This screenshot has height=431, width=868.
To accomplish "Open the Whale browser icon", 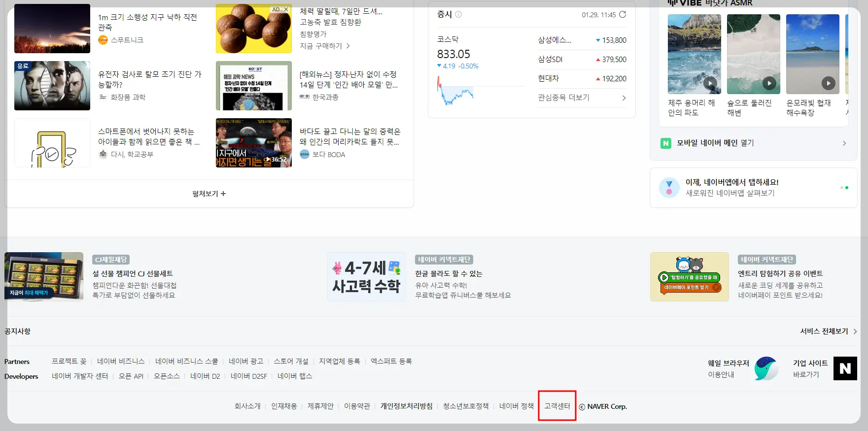I will click(766, 368).
